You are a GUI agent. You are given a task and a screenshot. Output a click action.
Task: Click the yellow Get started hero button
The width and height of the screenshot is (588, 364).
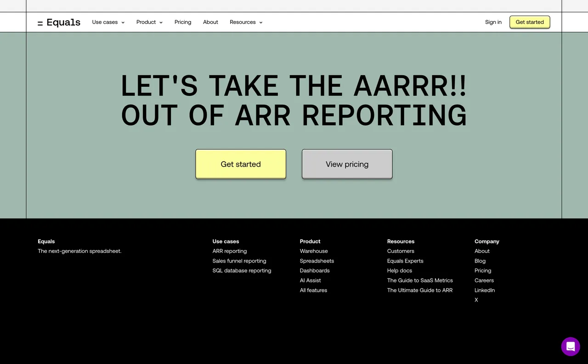pos(241,164)
